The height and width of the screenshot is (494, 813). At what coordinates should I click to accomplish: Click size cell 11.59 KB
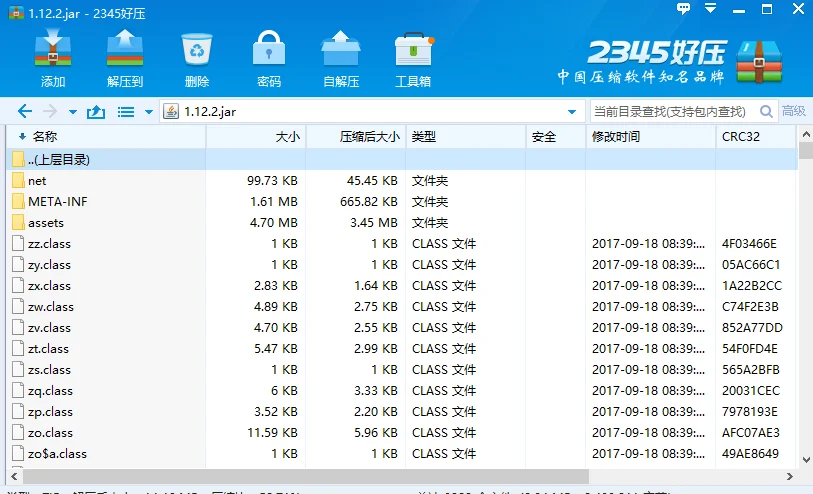coord(272,433)
